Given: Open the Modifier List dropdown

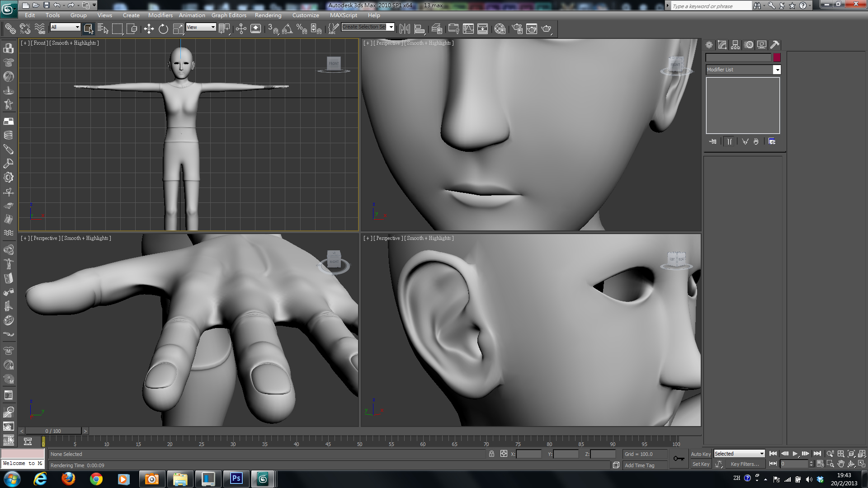Looking at the screenshot, I should tap(777, 70).
